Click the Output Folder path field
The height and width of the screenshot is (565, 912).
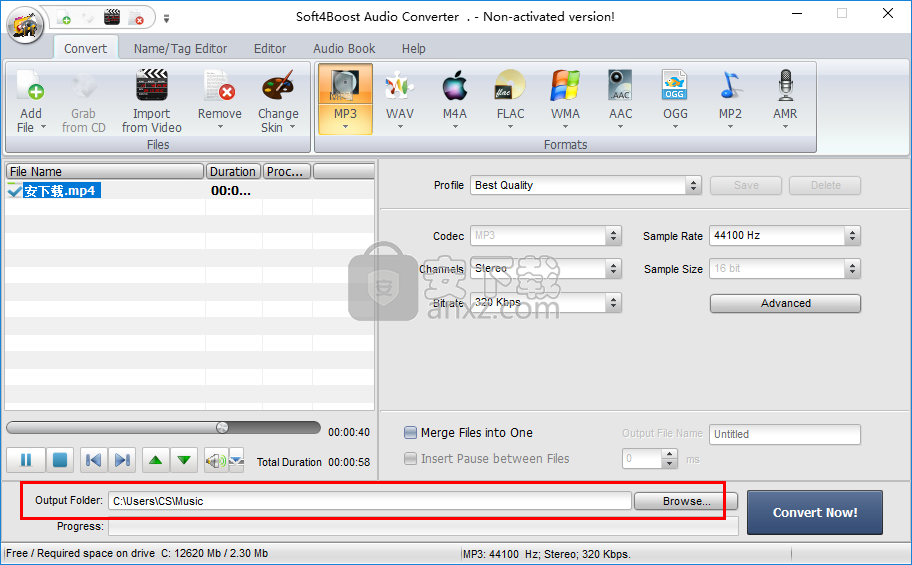(x=370, y=501)
